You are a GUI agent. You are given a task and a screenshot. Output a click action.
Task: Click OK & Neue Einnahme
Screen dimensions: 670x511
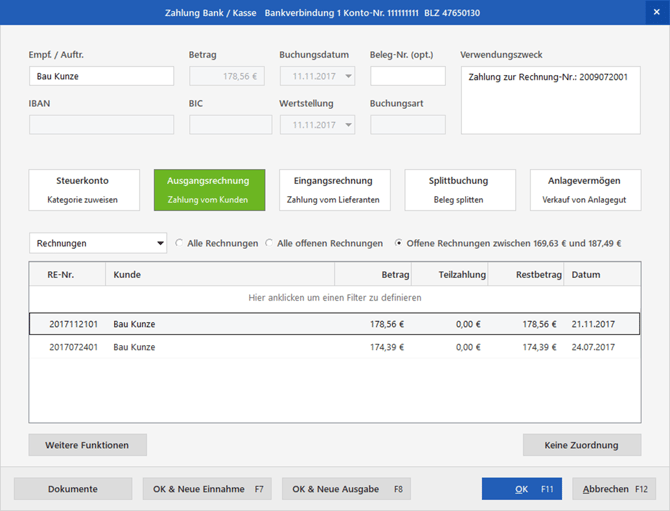pos(207,489)
